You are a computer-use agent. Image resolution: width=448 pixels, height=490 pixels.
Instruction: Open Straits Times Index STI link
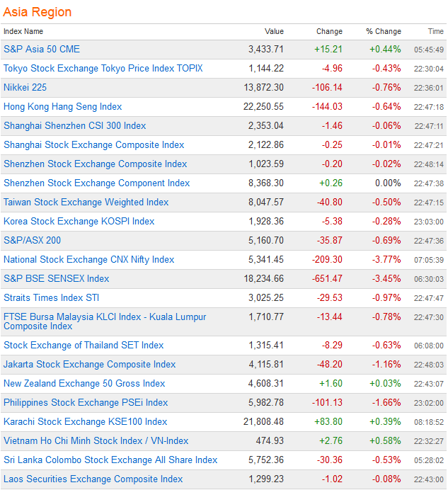[51, 297]
